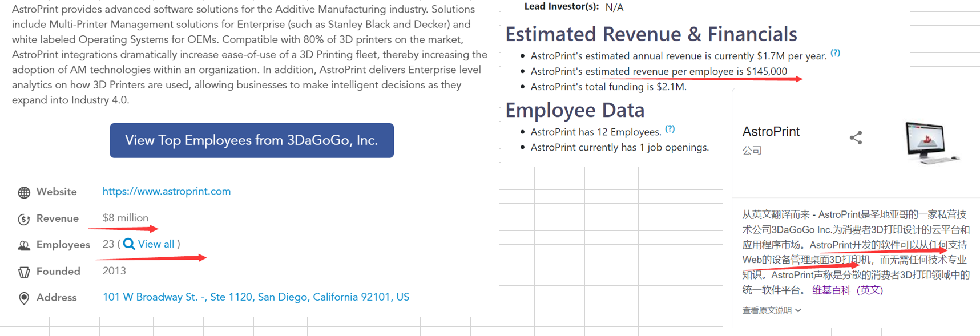This screenshot has height=336, width=980.
Task: Expand 查看原文说明 dropdown
Action: [x=772, y=310]
